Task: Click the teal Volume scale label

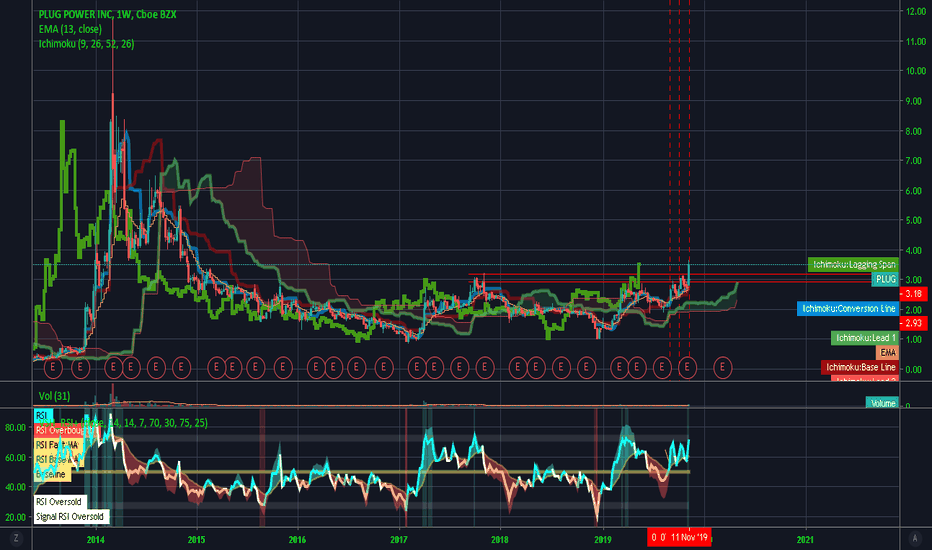Action: tap(882, 403)
